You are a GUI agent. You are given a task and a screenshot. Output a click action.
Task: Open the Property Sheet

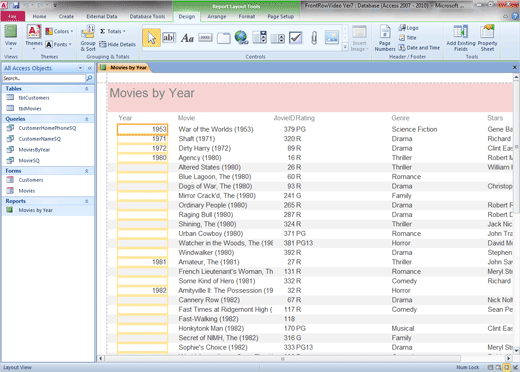pos(487,38)
